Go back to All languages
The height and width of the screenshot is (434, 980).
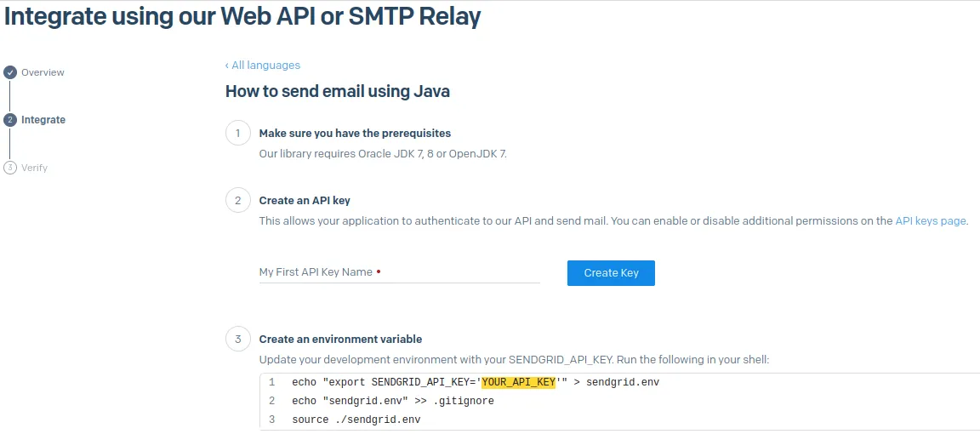(x=263, y=66)
